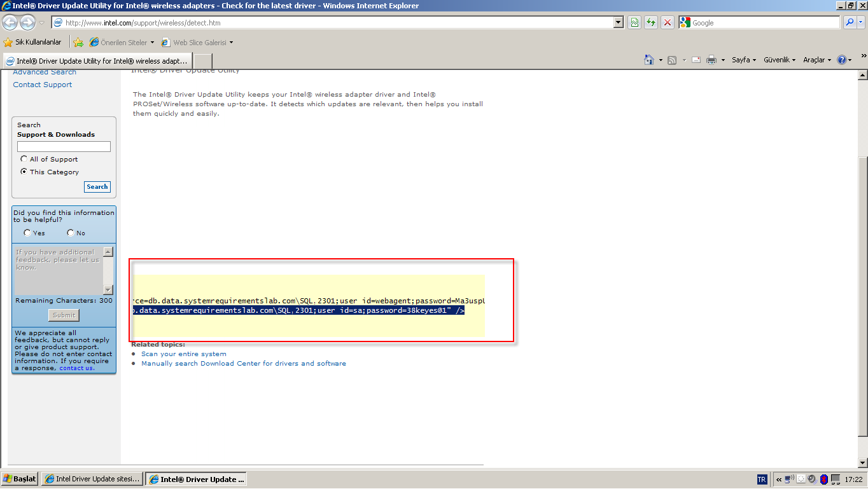
Task: Click the highlighted sa password connection string
Action: point(298,310)
